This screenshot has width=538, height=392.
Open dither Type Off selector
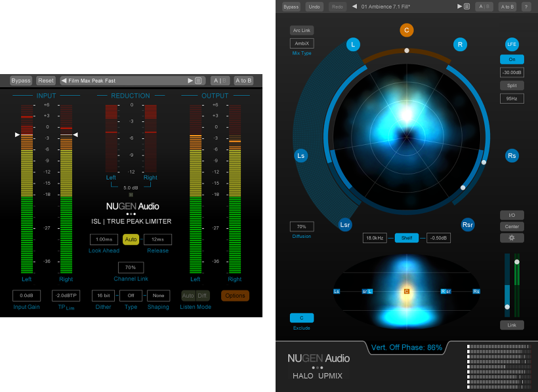pyautogui.click(x=131, y=296)
